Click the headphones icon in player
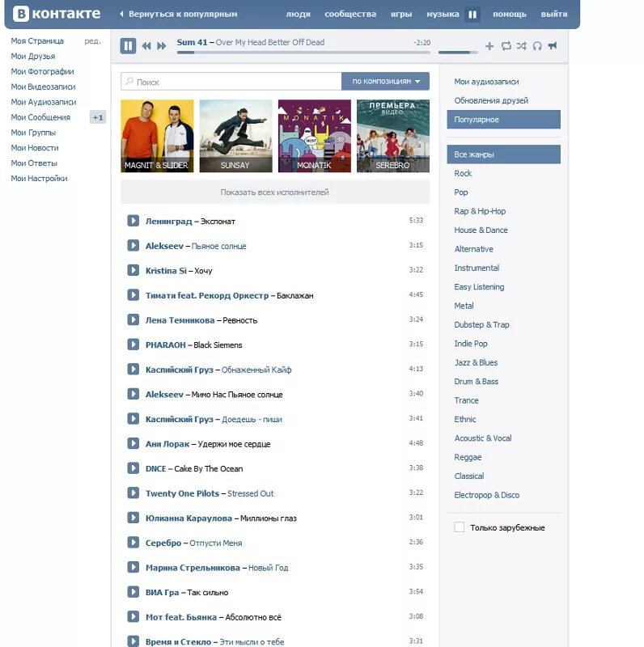Screen dimensions: 644x647 [x=537, y=46]
